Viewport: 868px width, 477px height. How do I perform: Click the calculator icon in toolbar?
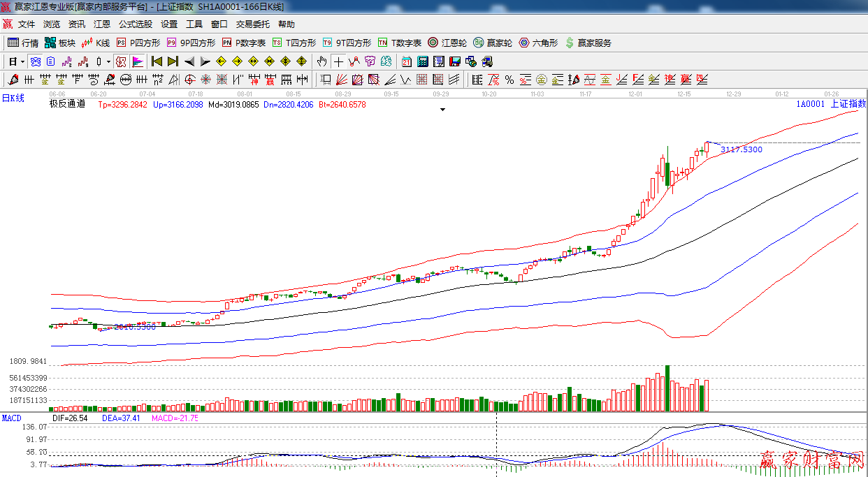coord(422,61)
